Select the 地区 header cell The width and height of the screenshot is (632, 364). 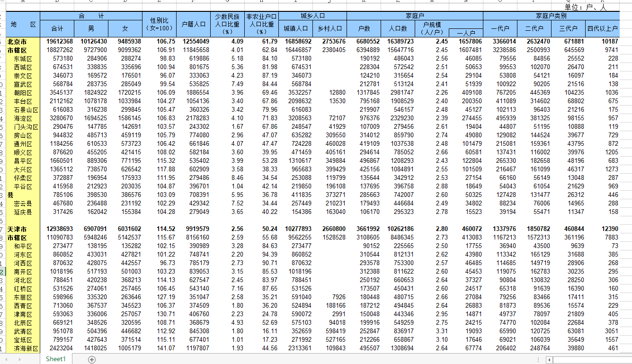[23, 24]
